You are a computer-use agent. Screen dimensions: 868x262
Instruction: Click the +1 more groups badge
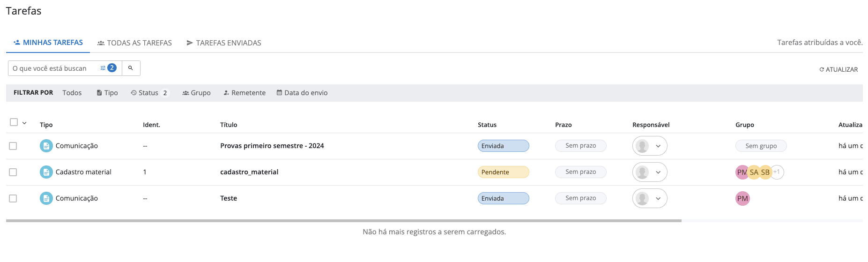(777, 172)
